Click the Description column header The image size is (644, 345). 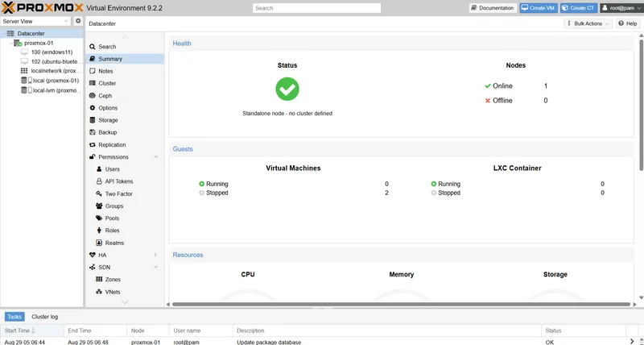coord(387,330)
